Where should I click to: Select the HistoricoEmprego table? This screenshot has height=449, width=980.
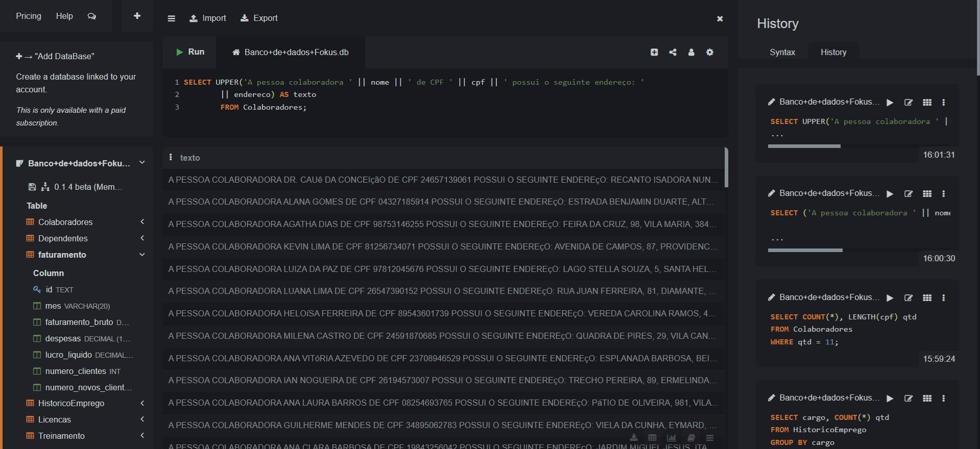tap(71, 403)
